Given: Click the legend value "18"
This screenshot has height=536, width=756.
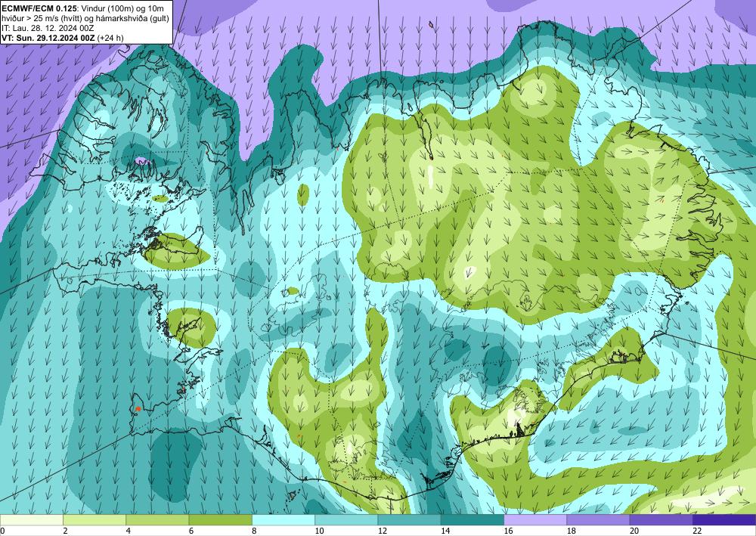Looking at the screenshot, I should tap(572, 531).
